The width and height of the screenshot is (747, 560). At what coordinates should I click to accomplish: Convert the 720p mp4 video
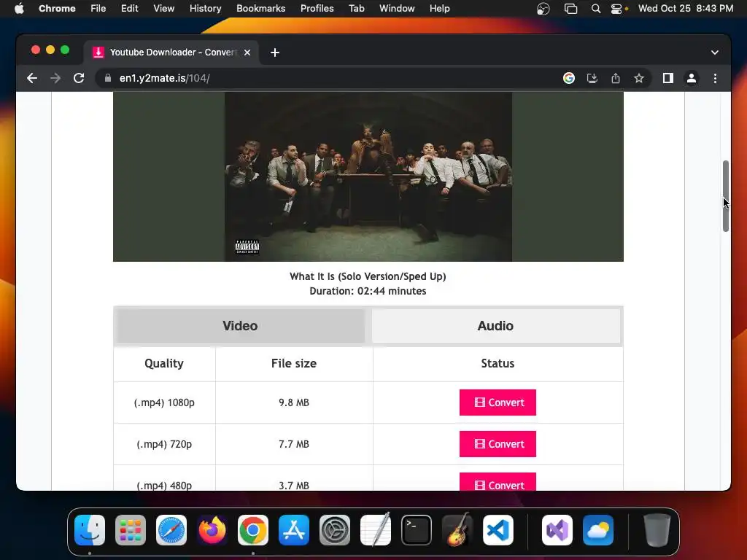point(498,444)
